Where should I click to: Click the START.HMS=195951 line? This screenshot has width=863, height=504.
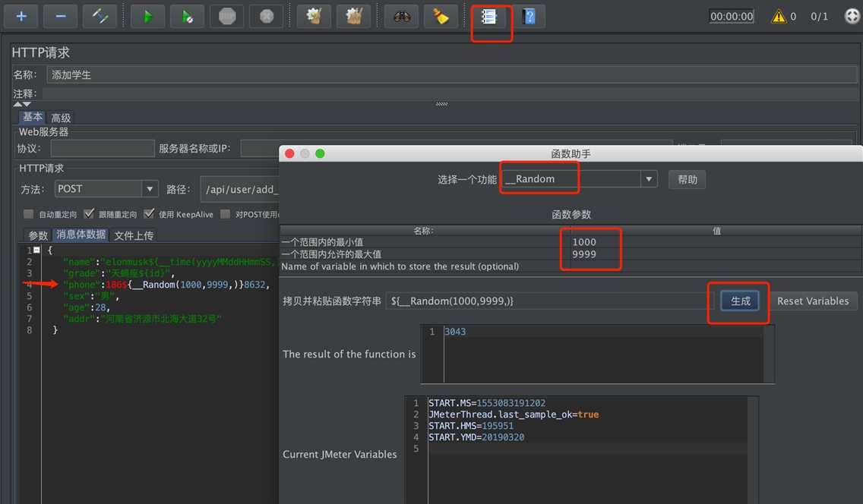[471, 426]
